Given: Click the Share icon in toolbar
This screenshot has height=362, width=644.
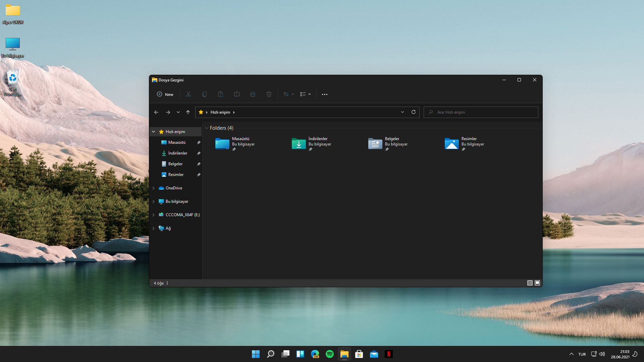Looking at the screenshot, I should pyautogui.click(x=253, y=94).
